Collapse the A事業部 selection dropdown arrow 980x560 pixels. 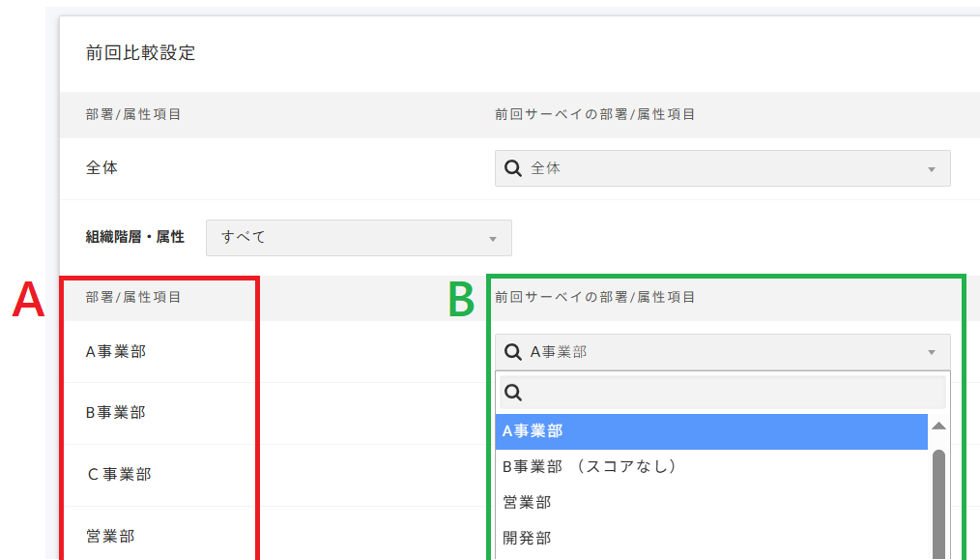click(934, 351)
